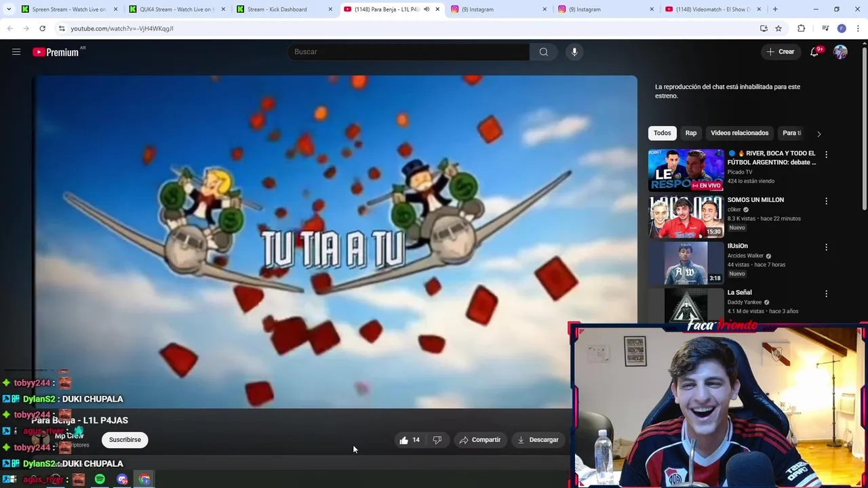Open Chrome three-dot menu
868x488 pixels.
[x=858, y=28]
